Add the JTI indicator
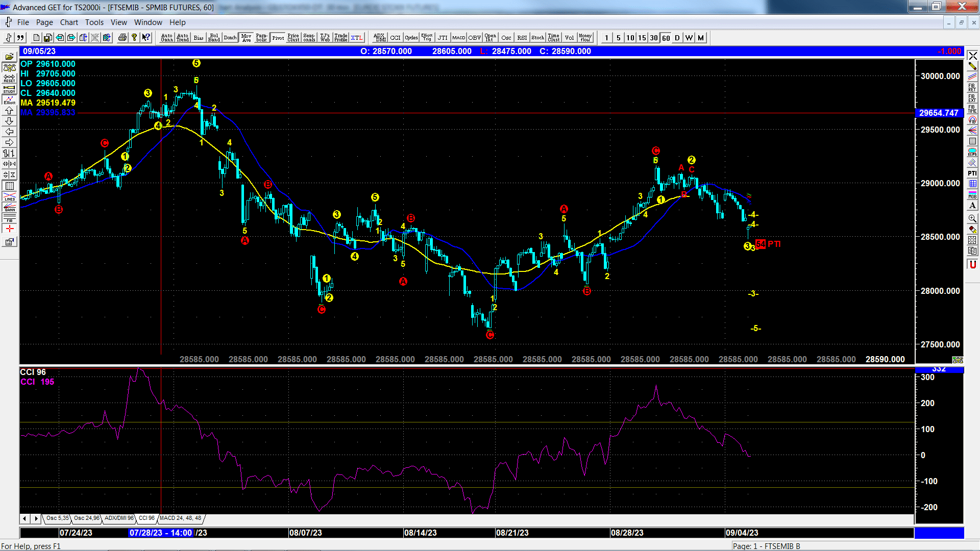This screenshot has height=551, width=980. click(443, 38)
